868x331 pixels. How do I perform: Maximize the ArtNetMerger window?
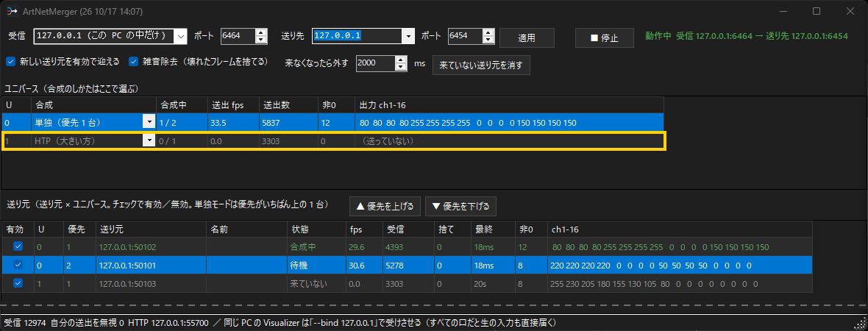click(816, 11)
